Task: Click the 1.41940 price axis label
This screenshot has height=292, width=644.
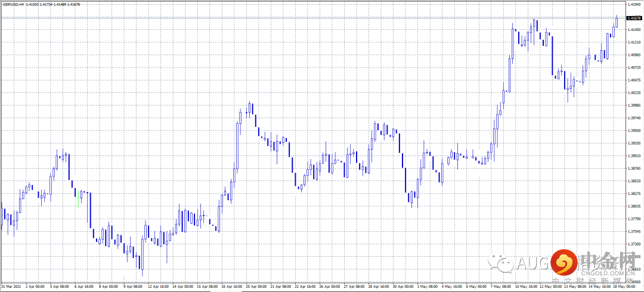Action: (634, 5)
